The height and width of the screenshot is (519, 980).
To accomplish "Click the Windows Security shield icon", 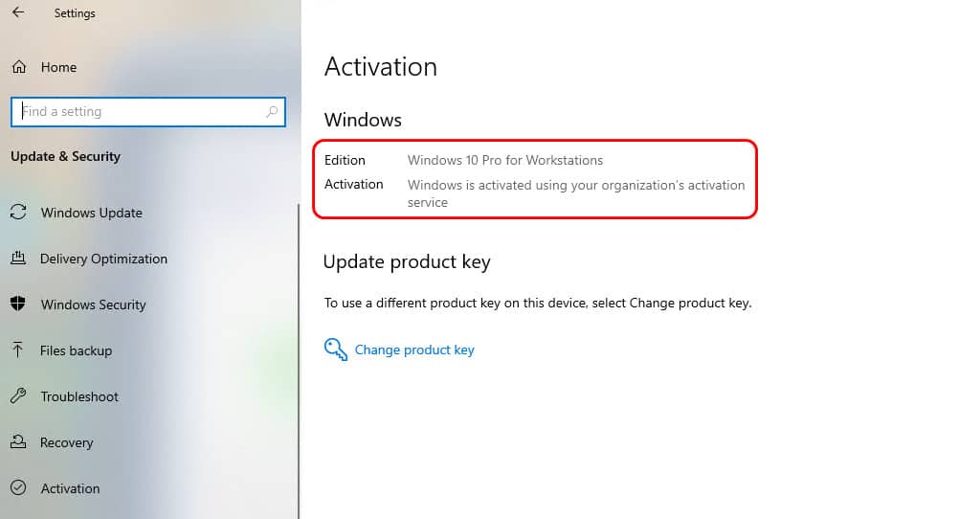I will 18,304.
